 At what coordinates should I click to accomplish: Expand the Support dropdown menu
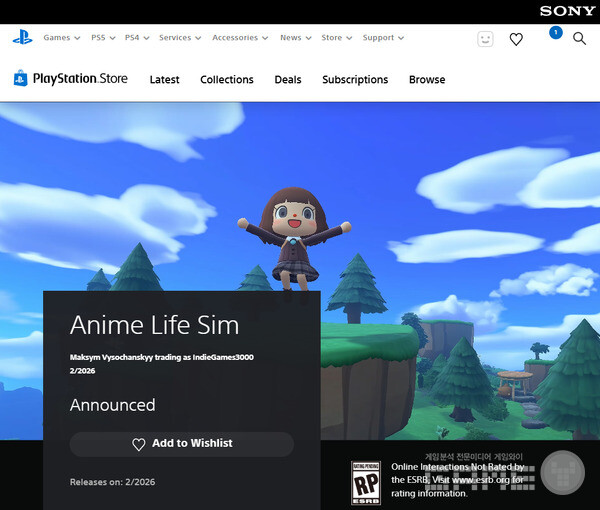[x=383, y=38]
